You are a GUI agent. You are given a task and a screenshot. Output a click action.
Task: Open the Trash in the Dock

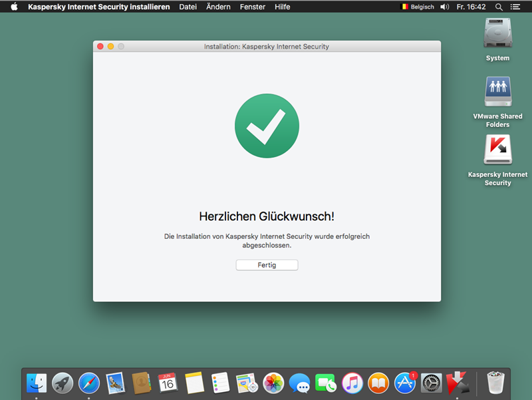[x=495, y=383]
